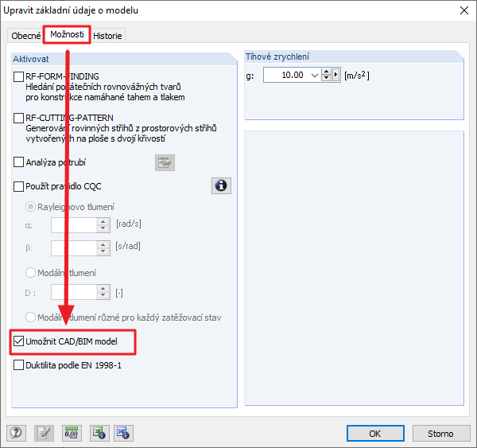Enable RF-FORM-FINDING checkbox
The width and height of the screenshot is (477, 448).
[x=18, y=76]
